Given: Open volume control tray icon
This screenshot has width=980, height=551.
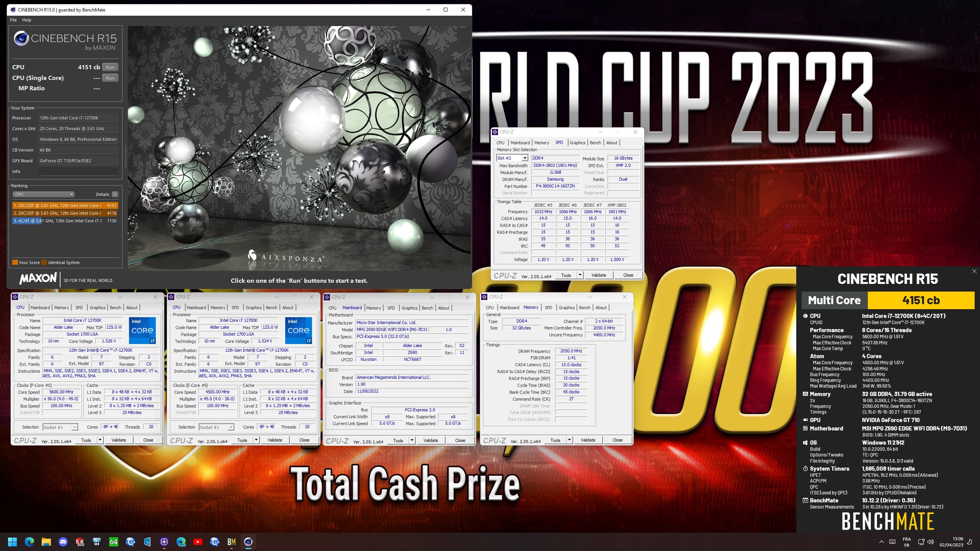Looking at the screenshot, I should (931, 542).
